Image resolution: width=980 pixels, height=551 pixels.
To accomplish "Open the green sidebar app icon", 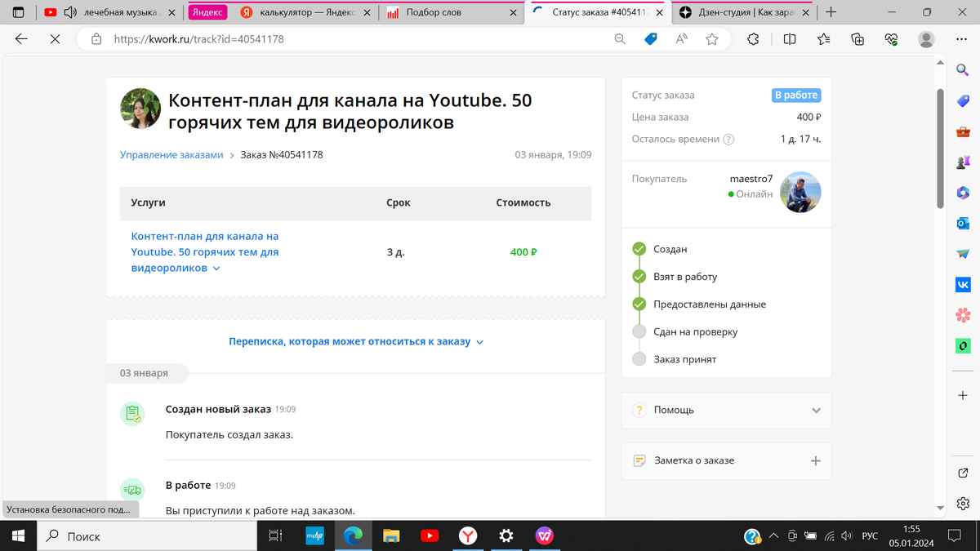I will point(963,346).
